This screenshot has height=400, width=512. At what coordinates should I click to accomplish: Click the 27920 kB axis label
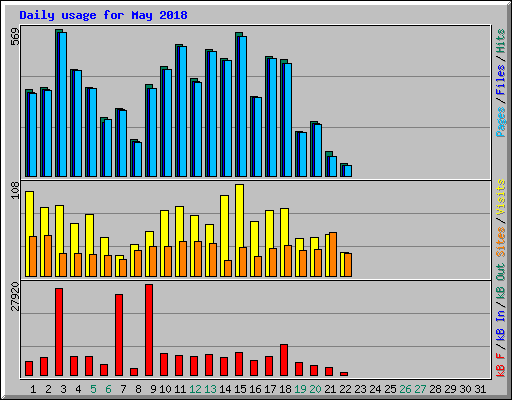(x=15, y=297)
